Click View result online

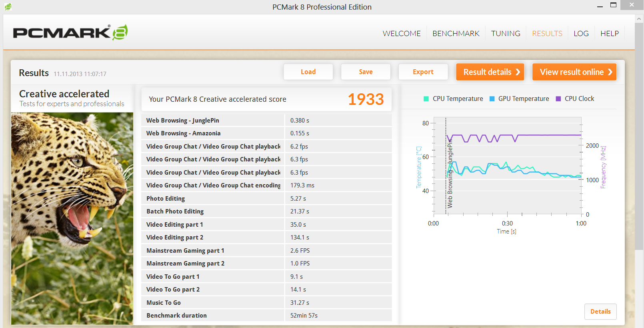574,72
